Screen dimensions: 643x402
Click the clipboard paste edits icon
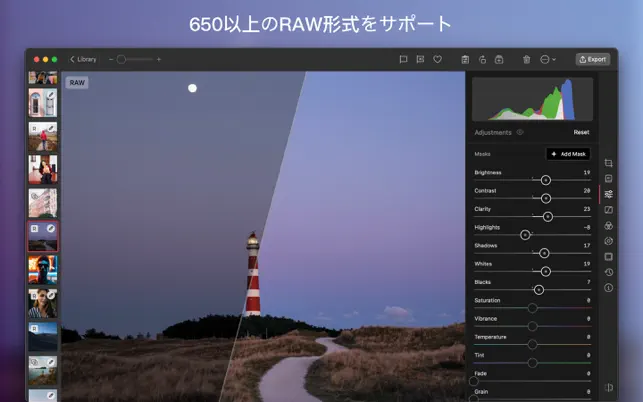coord(465,59)
